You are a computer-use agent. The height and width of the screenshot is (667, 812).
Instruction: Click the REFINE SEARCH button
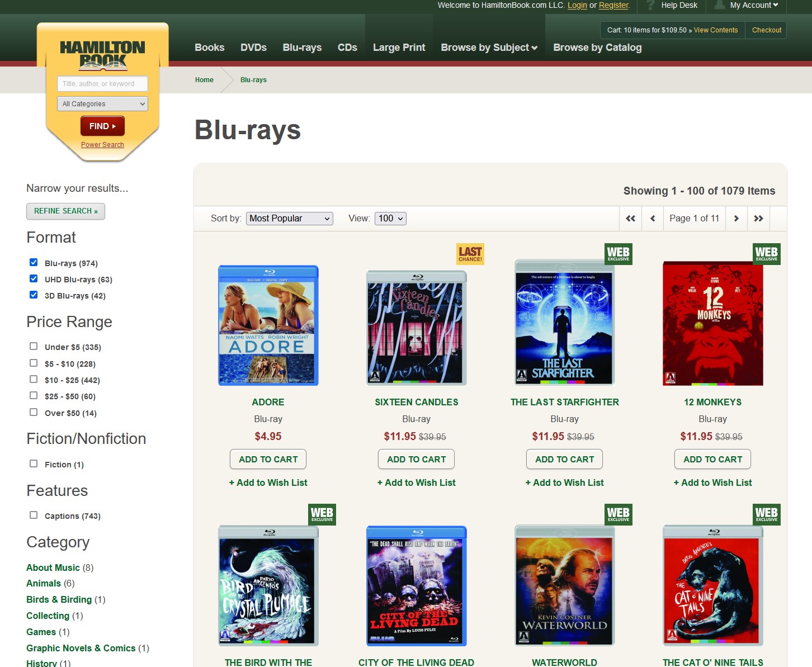click(x=65, y=211)
